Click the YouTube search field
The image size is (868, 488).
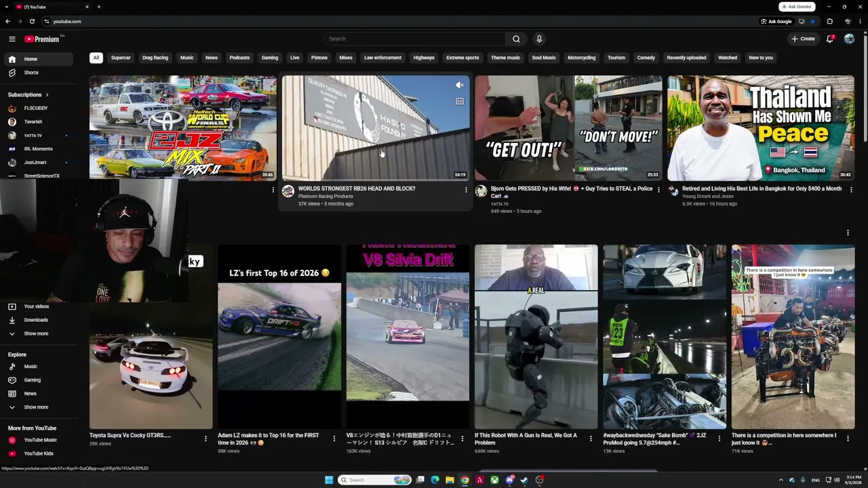tap(415, 39)
